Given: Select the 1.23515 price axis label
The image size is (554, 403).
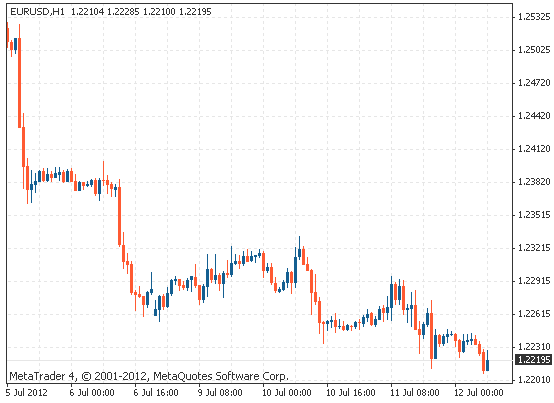Looking at the screenshot, I should [534, 215].
